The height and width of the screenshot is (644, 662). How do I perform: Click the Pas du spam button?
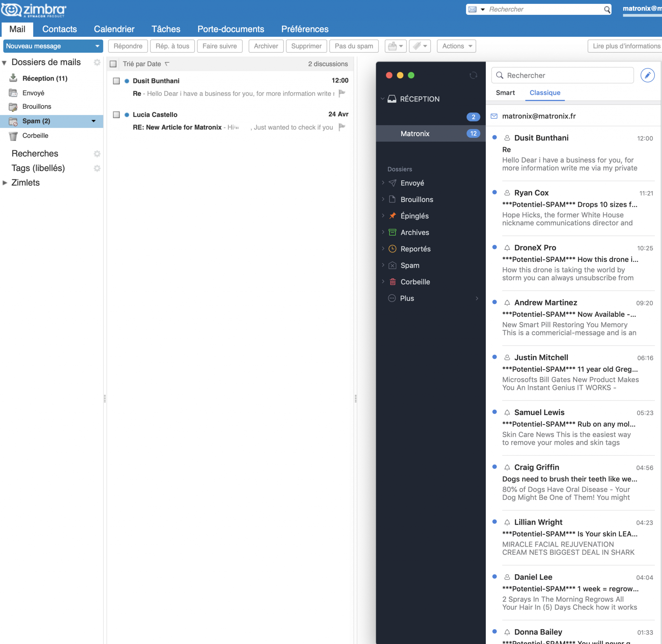[354, 46]
